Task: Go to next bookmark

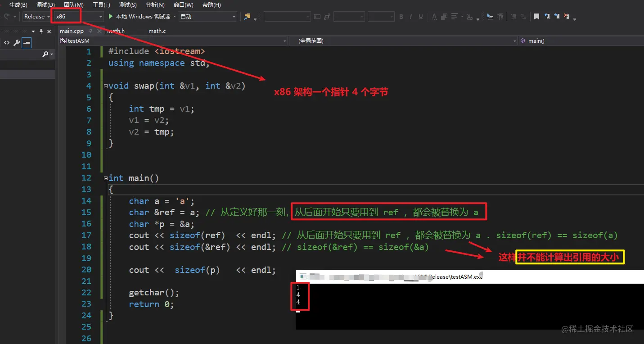Action: tap(557, 17)
